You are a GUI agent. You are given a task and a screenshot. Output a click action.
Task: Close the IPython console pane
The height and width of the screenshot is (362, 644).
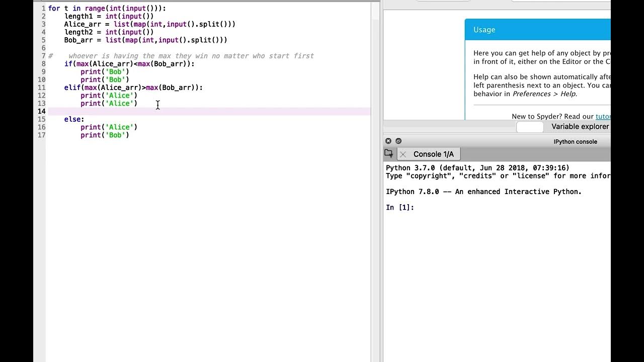388,141
